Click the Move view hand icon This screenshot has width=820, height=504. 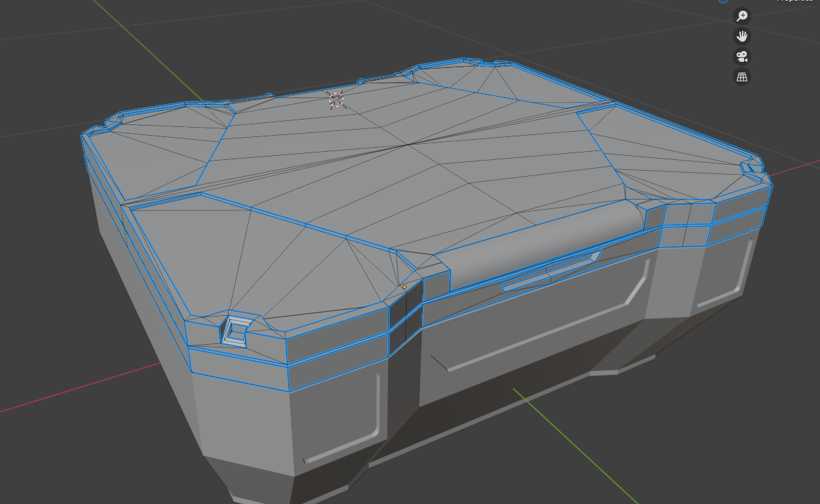pos(742,36)
